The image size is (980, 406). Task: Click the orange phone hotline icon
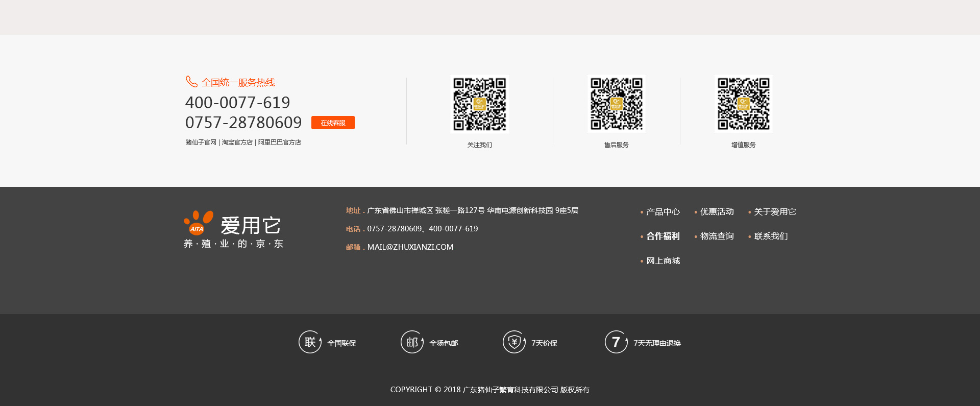click(x=191, y=82)
